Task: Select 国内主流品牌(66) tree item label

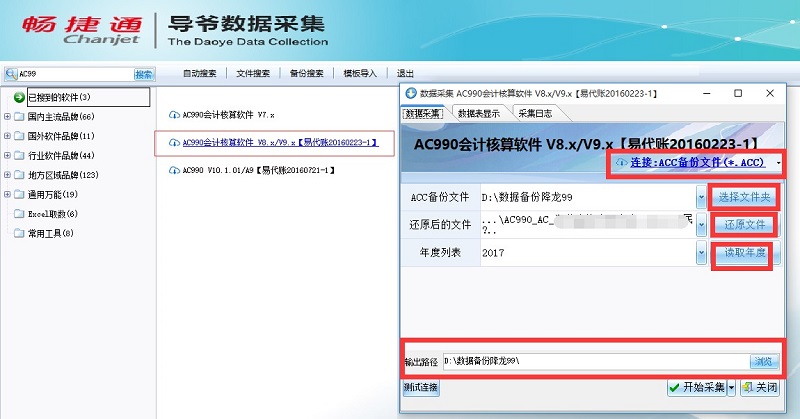Action: pos(61,117)
